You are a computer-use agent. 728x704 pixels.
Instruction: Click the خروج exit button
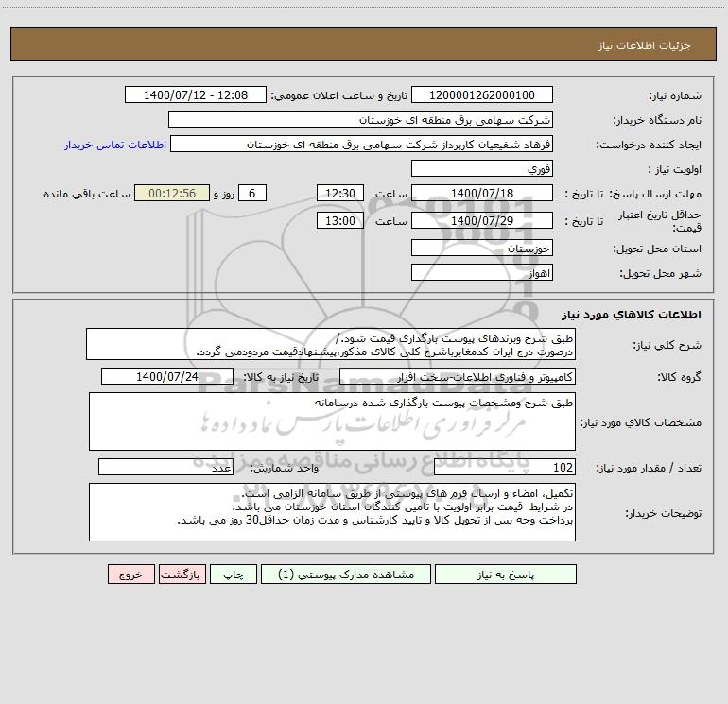click(130, 575)
